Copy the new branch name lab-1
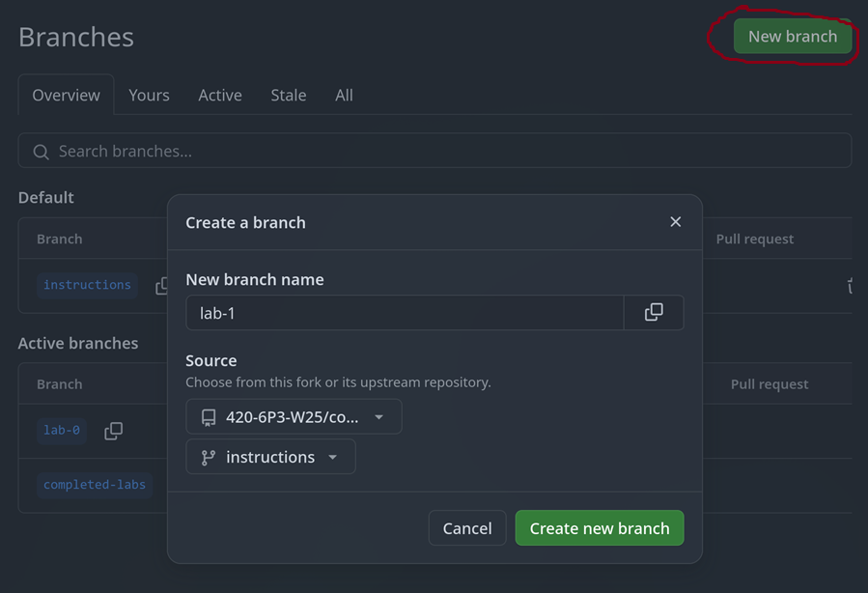The image size is (868, 593). point(654,313)
